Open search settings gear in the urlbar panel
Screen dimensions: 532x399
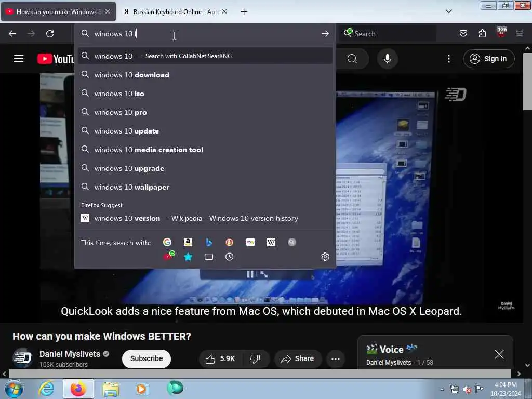pos(325,257)
